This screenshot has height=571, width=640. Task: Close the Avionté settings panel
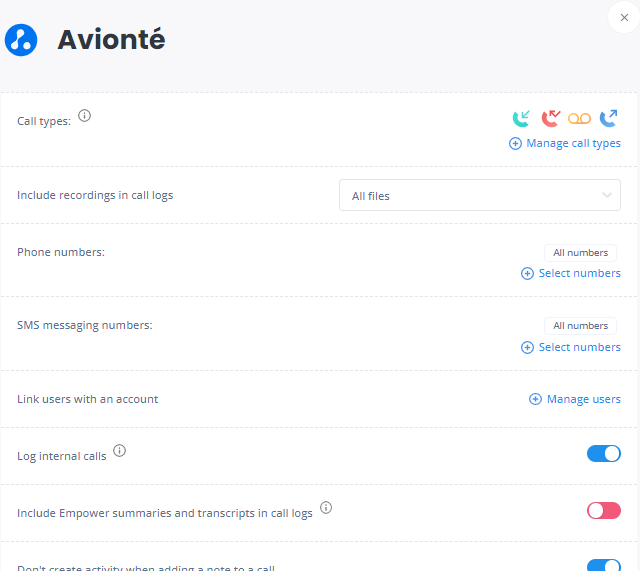click(624, 17)
